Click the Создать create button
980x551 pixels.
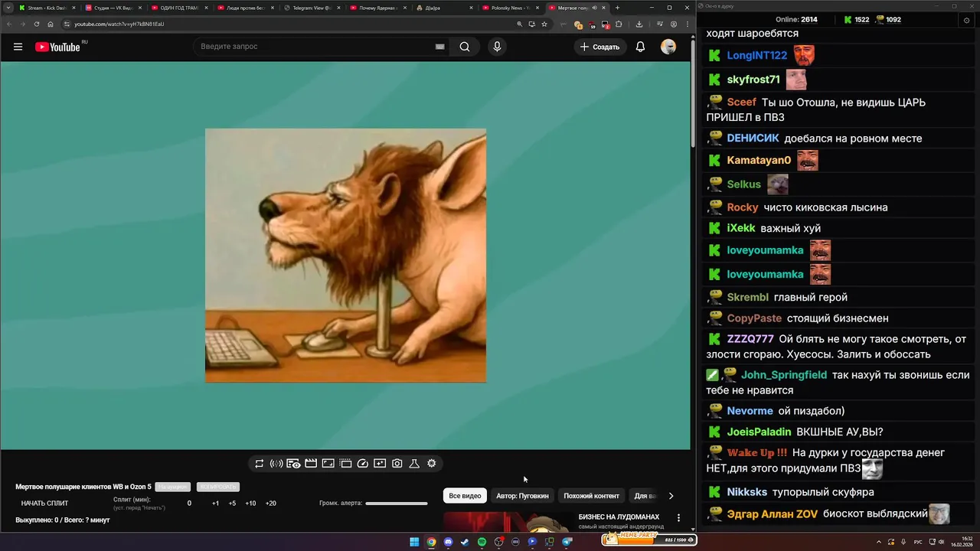point(600,47)
